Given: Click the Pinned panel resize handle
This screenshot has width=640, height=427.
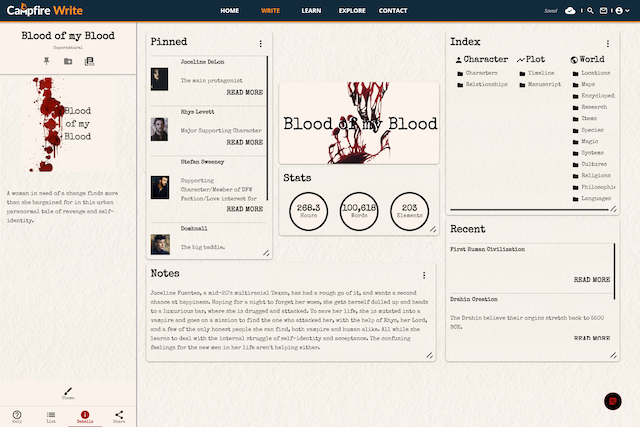Looking at the screenshot, I should pyautogui.click(x=266, y=253).
